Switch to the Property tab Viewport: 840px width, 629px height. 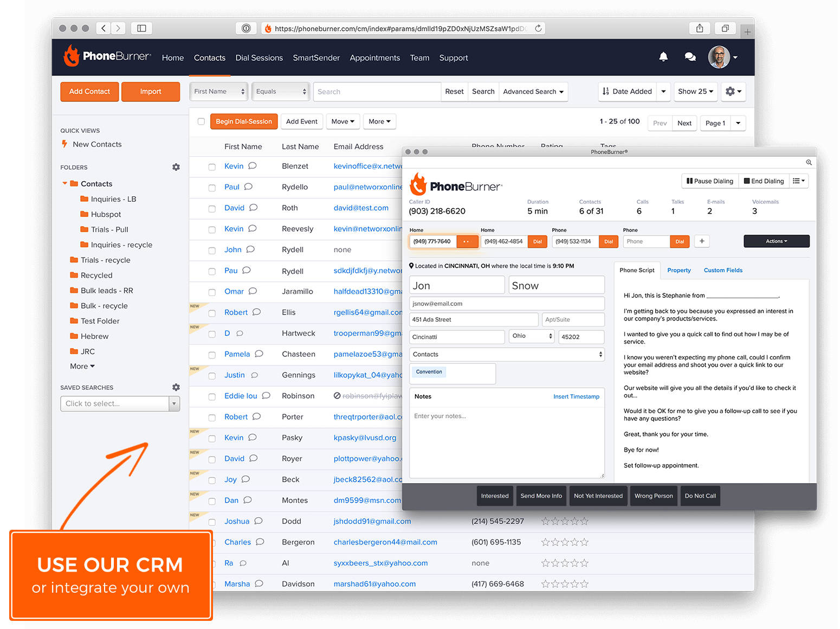point(679,270)
